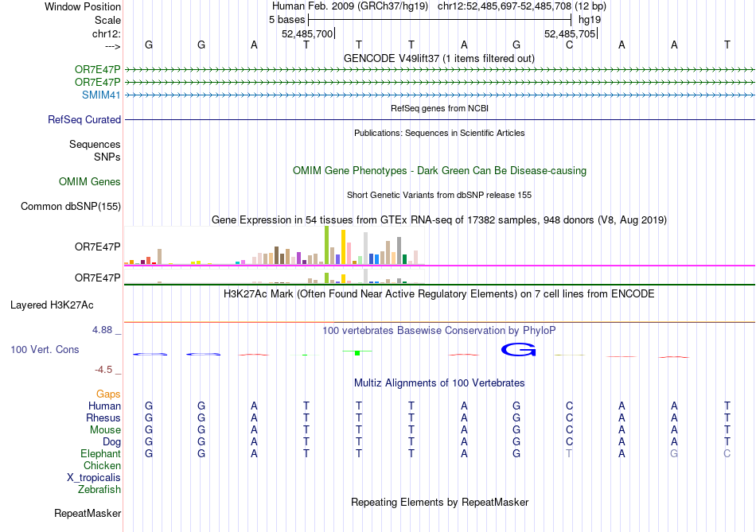Click the 52,485,700 coordinate marker
The height and width of the screenshot is (532, 756).
click(308, 33)
